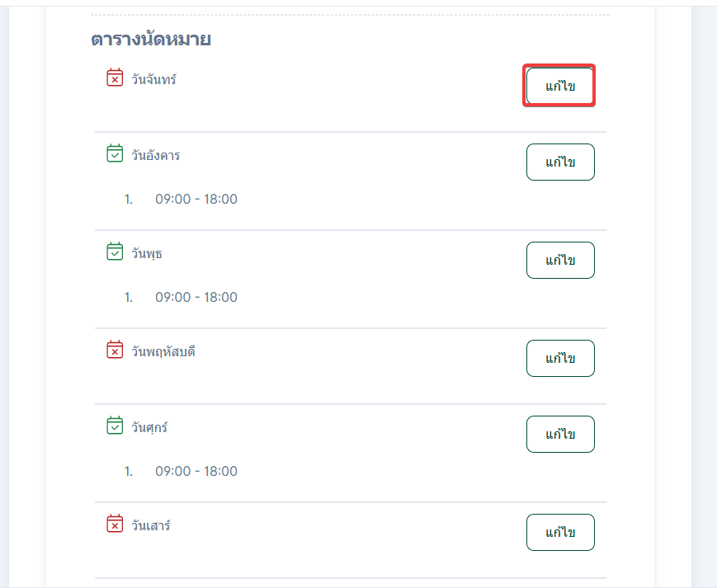Select the 09:00 - 18:00 slot under วันพุธ
Screen dimensions: 717x588
tap(196, 297)
